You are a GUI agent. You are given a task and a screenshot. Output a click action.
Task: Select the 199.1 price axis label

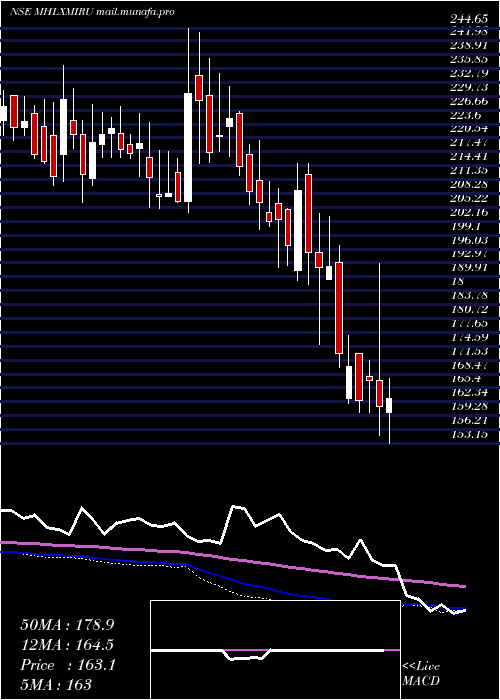coord(468,226)
